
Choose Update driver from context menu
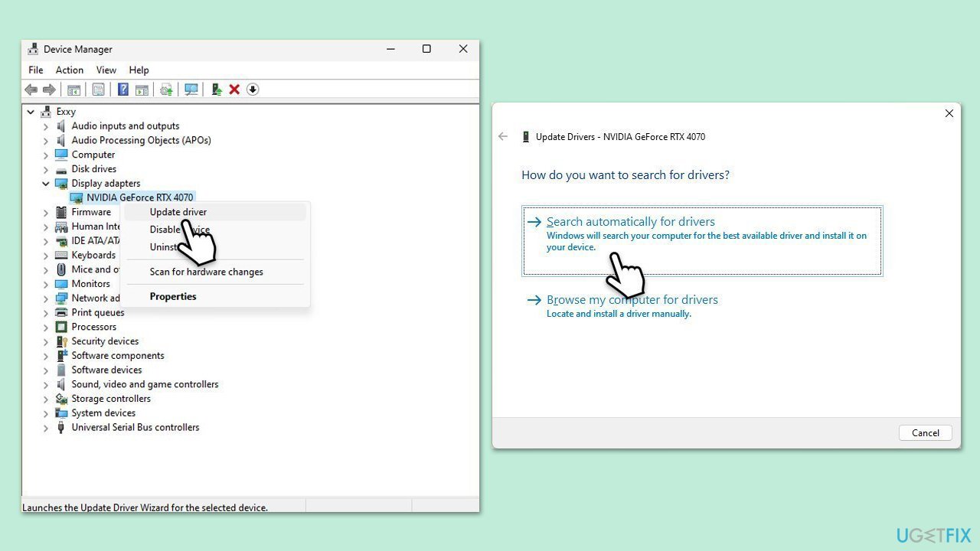click(178, 212)
